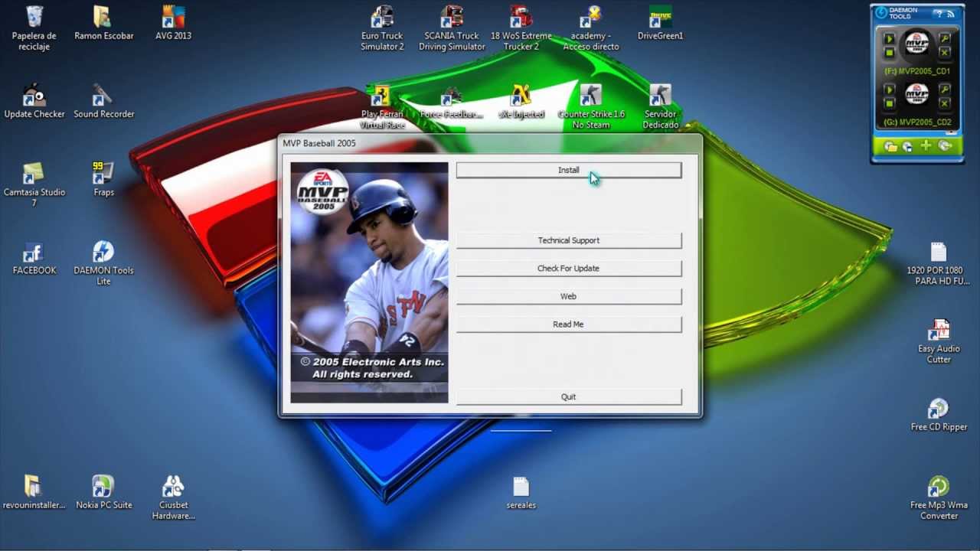Select the Sound Recorder icon

pos(103,101)
